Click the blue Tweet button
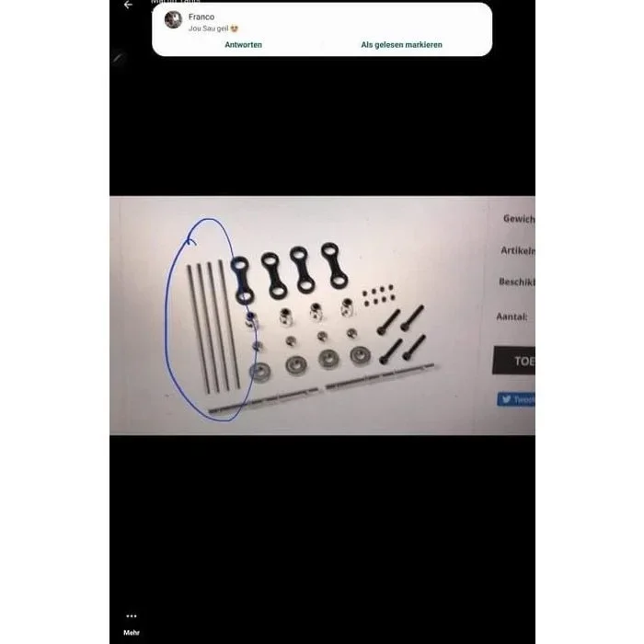This screenshot has height=644, width=644. [516, 398]
